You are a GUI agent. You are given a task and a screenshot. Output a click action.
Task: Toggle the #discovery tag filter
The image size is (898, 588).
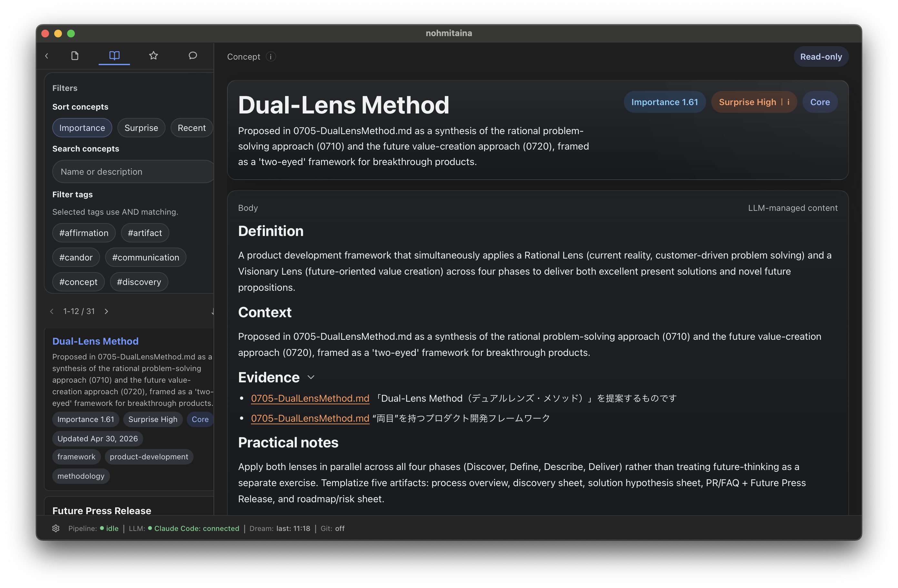[x=139, y=282]
